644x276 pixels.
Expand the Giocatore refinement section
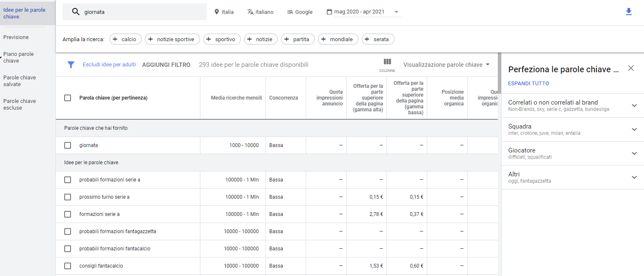tap(634, 153)
